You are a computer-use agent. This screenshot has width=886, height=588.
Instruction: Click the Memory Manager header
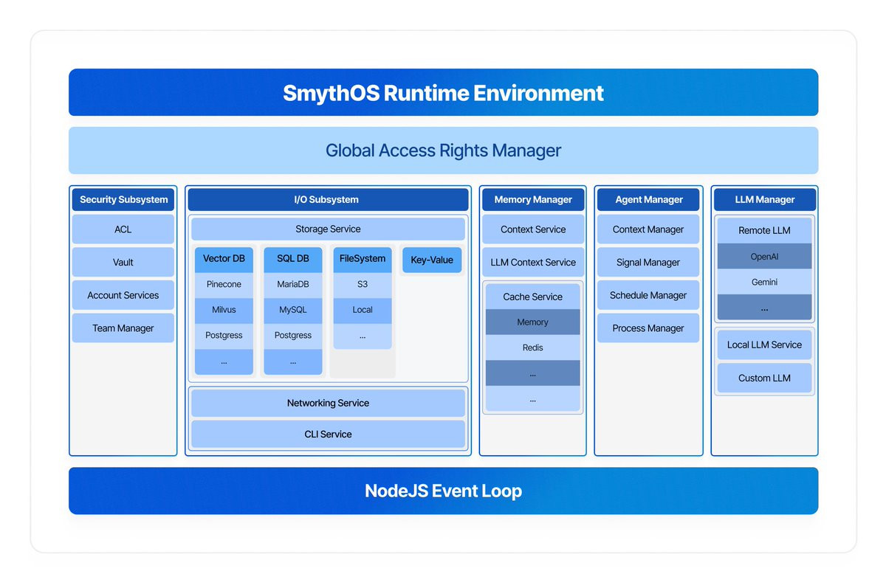[x=533, y=199]
